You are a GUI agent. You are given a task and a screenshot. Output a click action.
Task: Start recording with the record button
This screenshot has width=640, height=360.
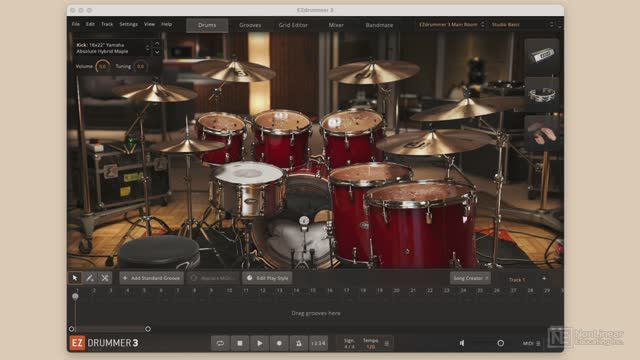coord(279,343)
